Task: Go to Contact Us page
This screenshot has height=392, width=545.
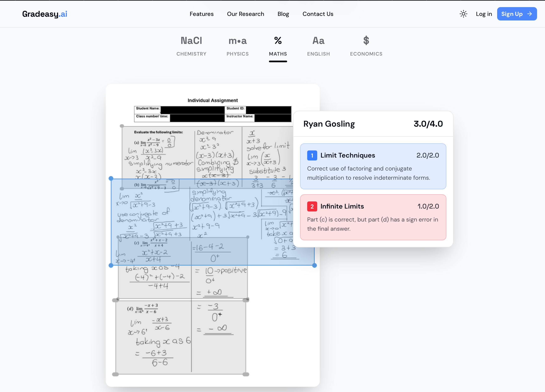Action: (x=318, y=14)
